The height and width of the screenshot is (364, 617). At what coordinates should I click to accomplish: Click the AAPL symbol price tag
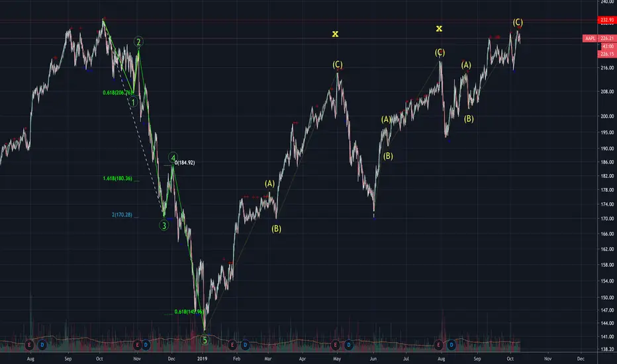[590, 38]
